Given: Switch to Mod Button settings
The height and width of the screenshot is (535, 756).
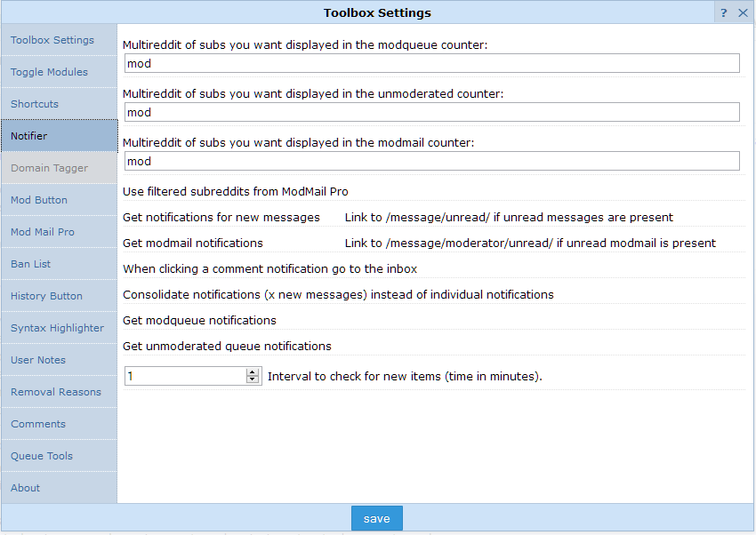Looking at the screenshot, I should tap(38, 200).
